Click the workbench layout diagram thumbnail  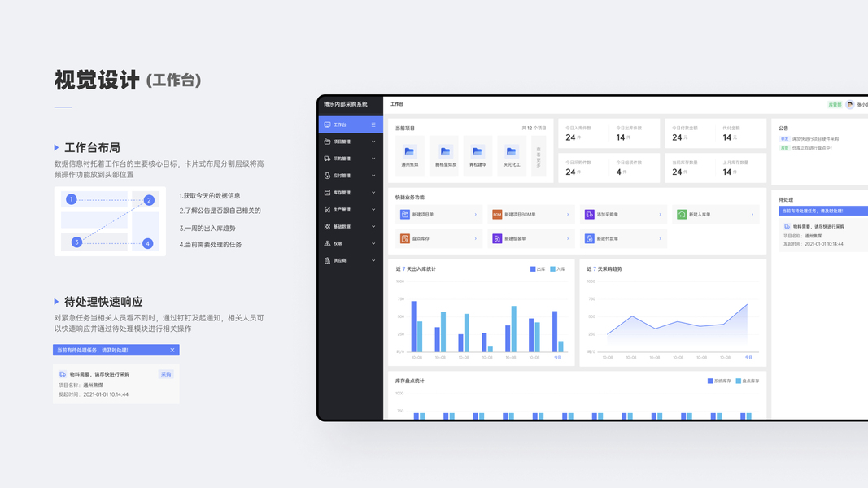point(110,221)
